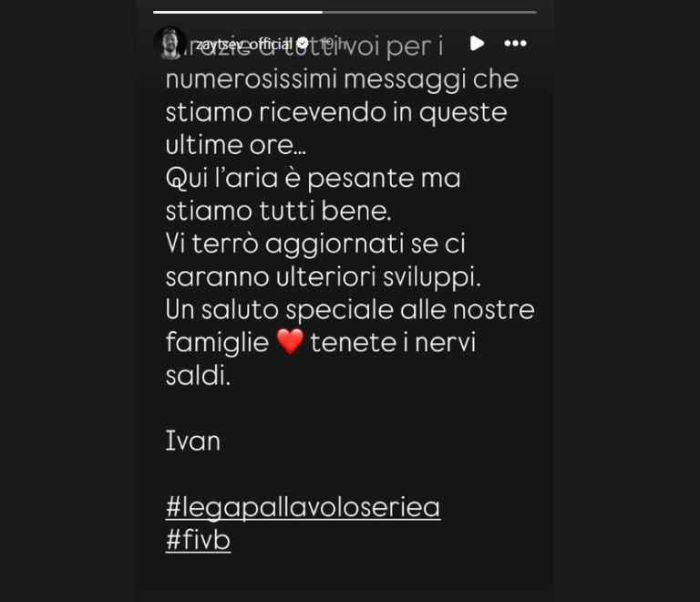Open the three-dot more options menu

(515, 43)
